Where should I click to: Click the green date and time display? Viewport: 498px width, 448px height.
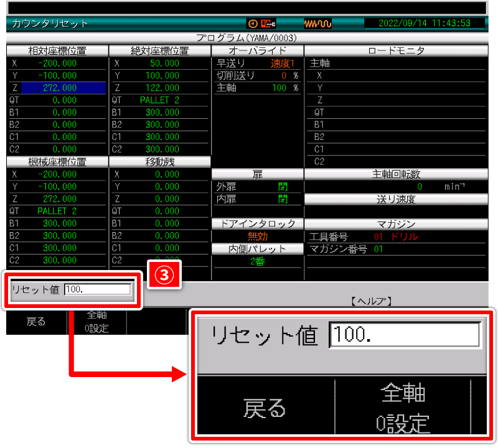(x=425, y=24)
